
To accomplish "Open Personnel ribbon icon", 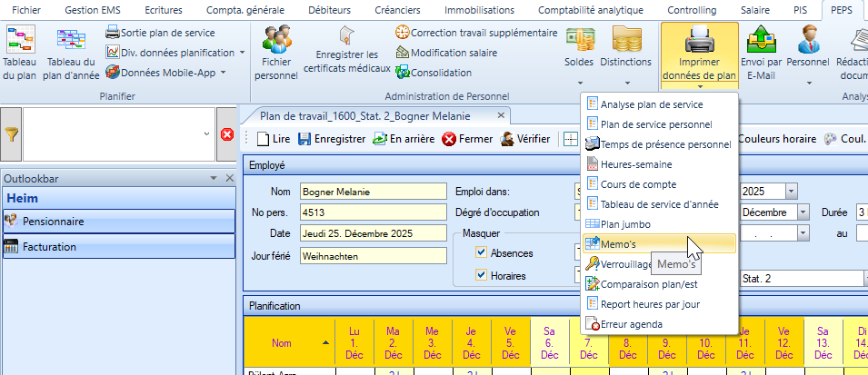I will click(808, 40).
